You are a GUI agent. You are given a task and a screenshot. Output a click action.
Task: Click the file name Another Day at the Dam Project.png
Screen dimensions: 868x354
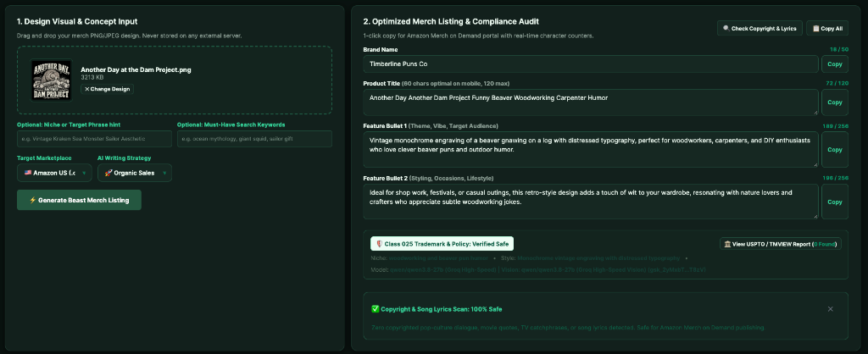coord(136,70)
